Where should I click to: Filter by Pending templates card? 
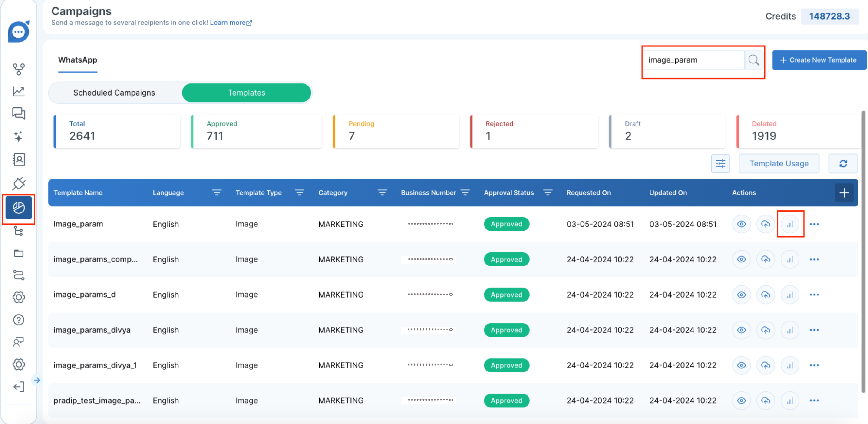396,131
